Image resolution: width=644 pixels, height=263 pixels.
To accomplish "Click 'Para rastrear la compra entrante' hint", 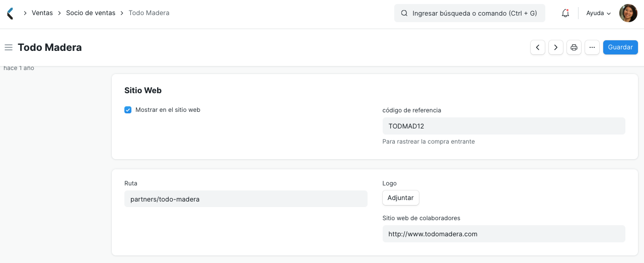I will 428,142.
